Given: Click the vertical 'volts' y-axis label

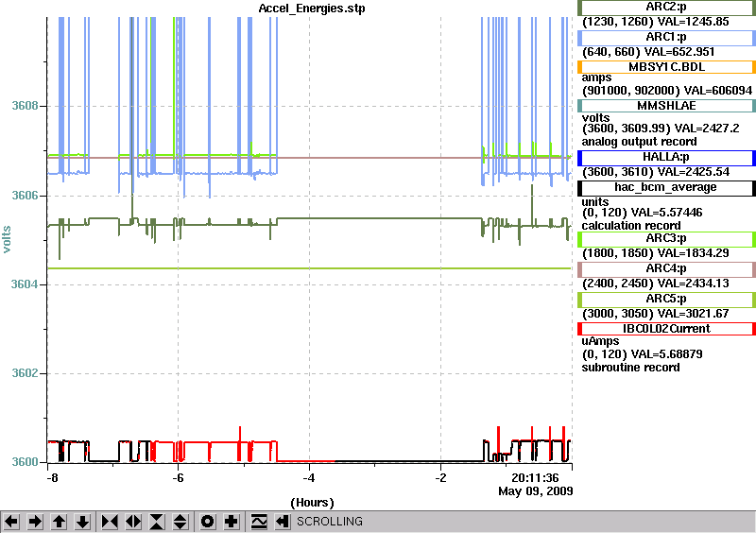Looking at the screenshot, I should [7, 240].
